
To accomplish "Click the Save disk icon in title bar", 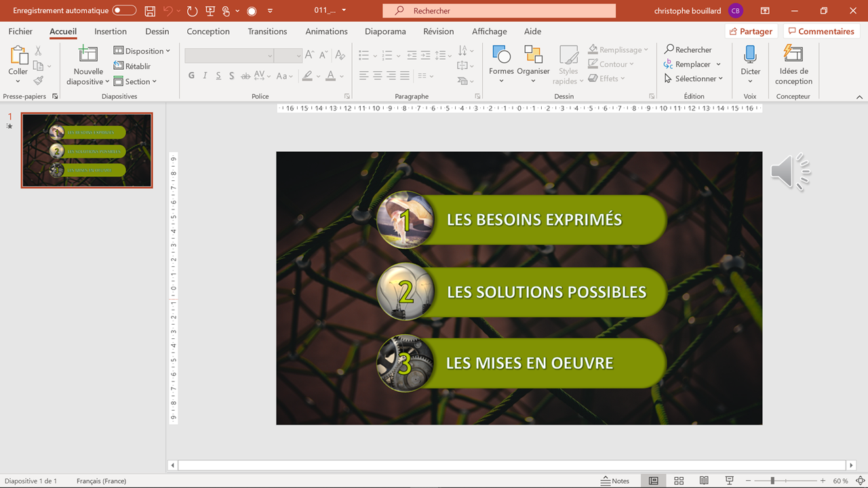I will [150, 11].
